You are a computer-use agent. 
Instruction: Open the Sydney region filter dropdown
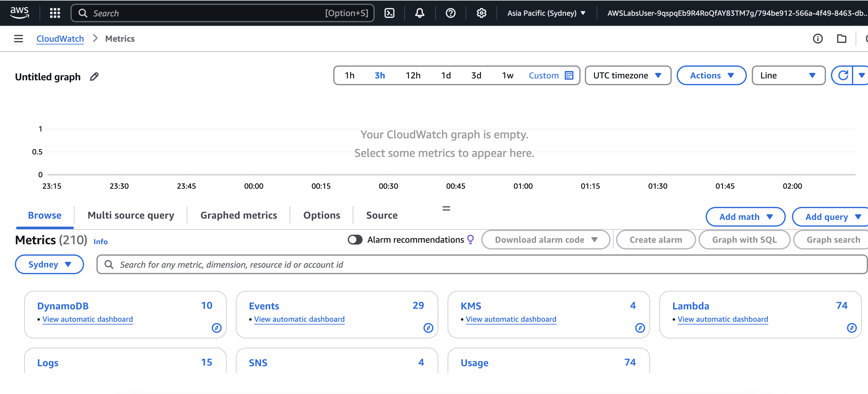click(49, 264)
